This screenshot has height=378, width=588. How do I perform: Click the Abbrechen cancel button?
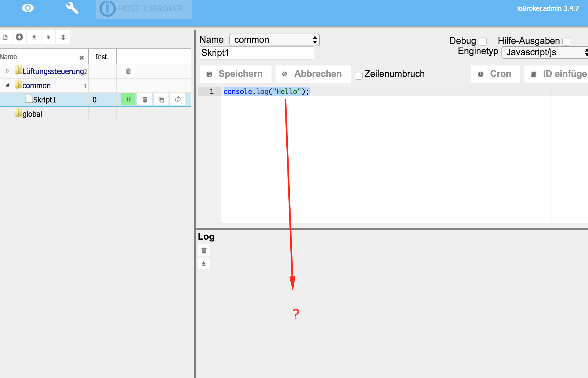click(313, 74)
